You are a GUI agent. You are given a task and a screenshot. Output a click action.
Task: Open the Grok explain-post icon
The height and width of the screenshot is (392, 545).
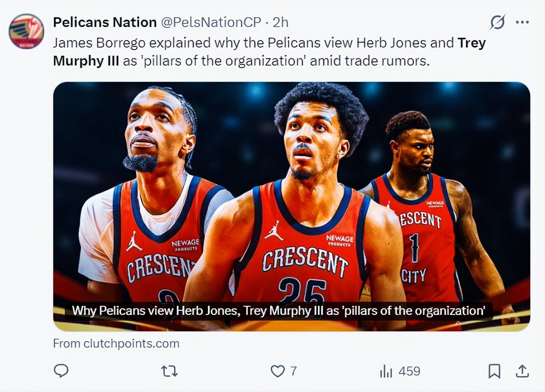tap(497, 22)
